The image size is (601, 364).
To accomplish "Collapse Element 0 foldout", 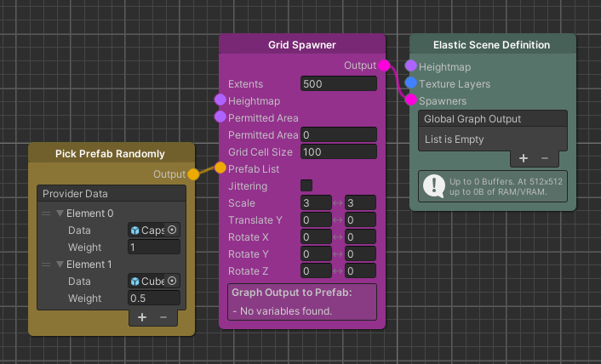I will click(x=60, y=213).
